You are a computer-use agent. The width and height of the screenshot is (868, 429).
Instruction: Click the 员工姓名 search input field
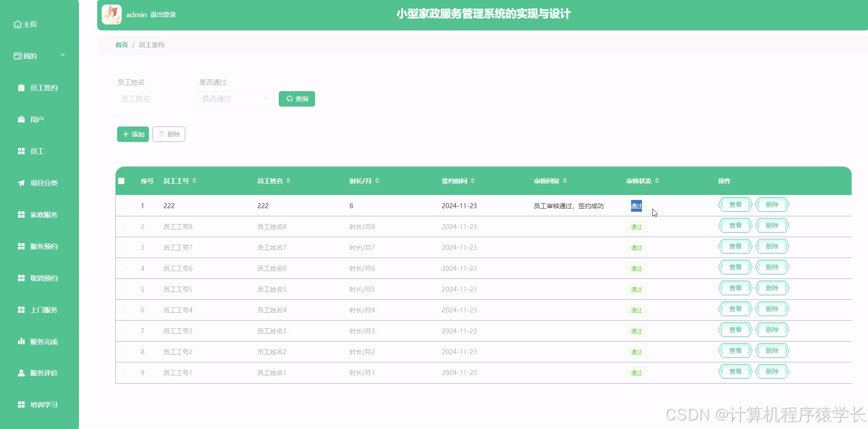click(x=154, y=99)
